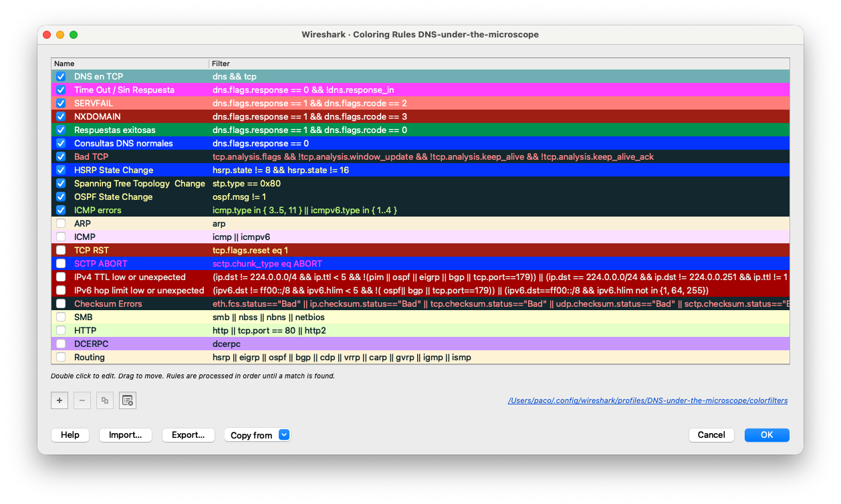Click the window's green zoom button
This screenshot has height=504, width=841.
[74, 35]
